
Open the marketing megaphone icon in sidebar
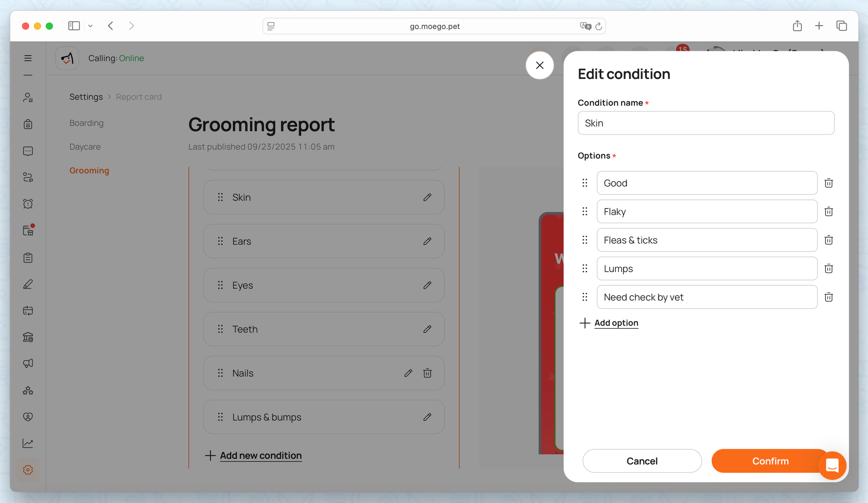(x=28, y=363)
